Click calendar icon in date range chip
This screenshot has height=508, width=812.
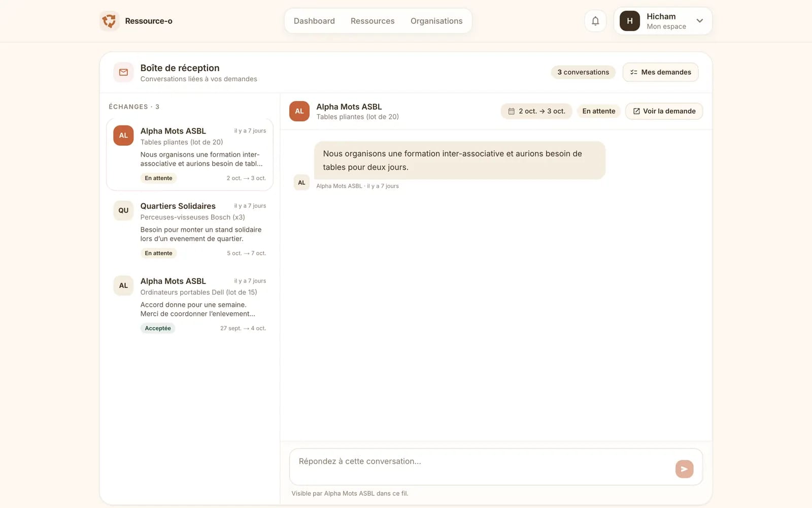click(x=512, y=111)
